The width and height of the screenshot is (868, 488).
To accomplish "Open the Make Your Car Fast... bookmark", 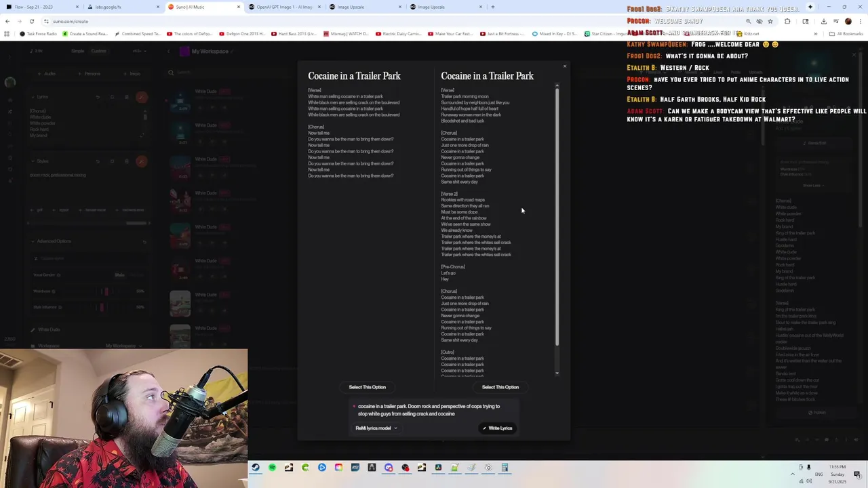I will [451, 34].
